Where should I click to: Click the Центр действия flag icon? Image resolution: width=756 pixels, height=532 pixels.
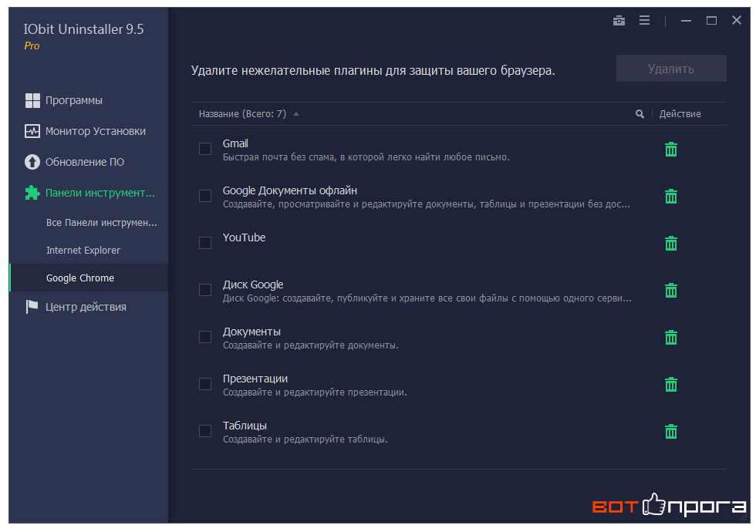[x=32, y=307]
